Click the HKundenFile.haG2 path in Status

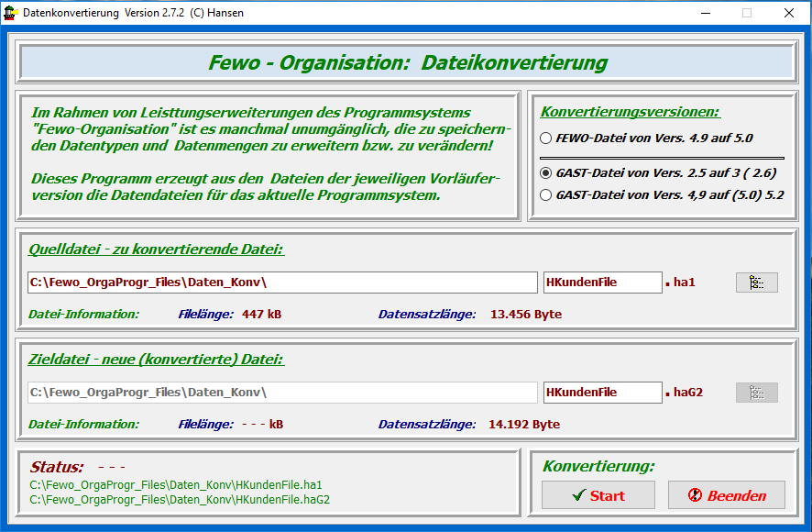pos(180,500)
